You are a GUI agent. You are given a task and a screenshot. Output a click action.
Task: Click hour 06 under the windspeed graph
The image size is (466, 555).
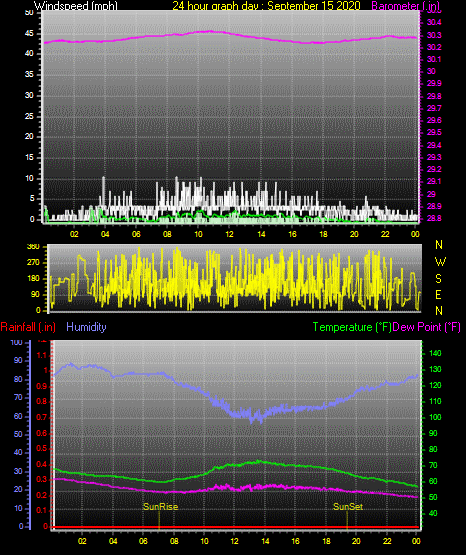(136, 234)
